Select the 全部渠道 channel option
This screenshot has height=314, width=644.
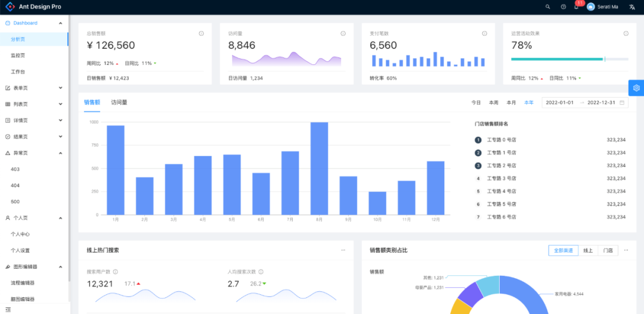(x=563, y=250)
